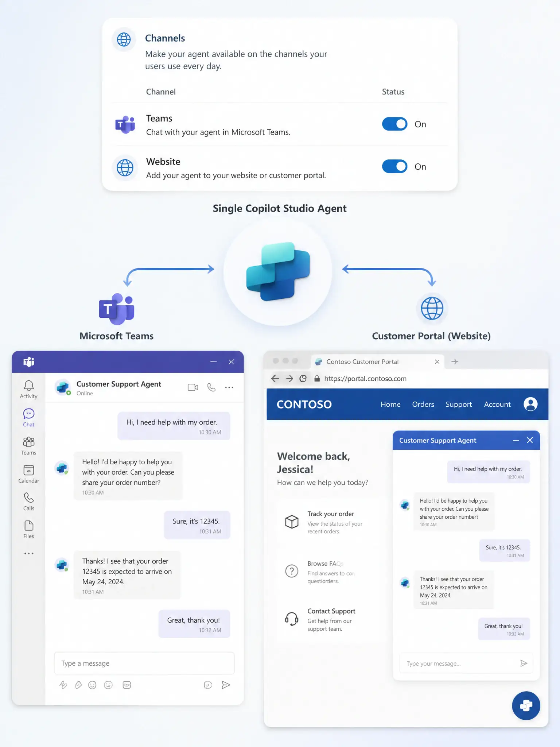The width and height of the screenshot is (560, 747).
Task: Minimize the portal Customer Support Agent widget
Action: pos(516,441)
